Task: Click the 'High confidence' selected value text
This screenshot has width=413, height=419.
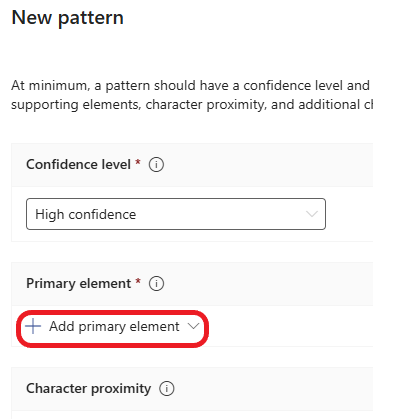Action: point(86,214)
